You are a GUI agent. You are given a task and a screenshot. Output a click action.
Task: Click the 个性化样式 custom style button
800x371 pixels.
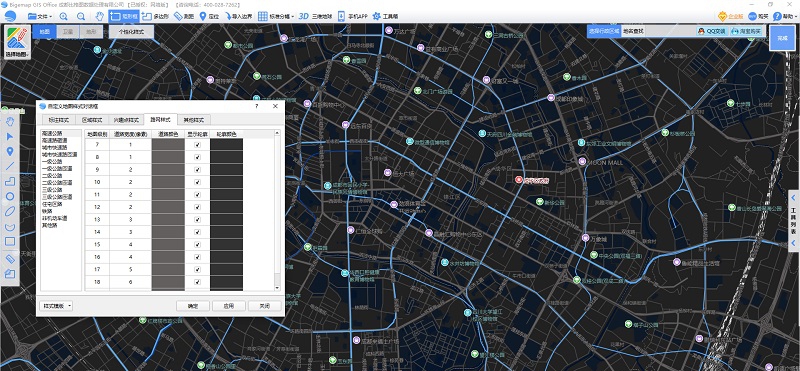[131, 32]
